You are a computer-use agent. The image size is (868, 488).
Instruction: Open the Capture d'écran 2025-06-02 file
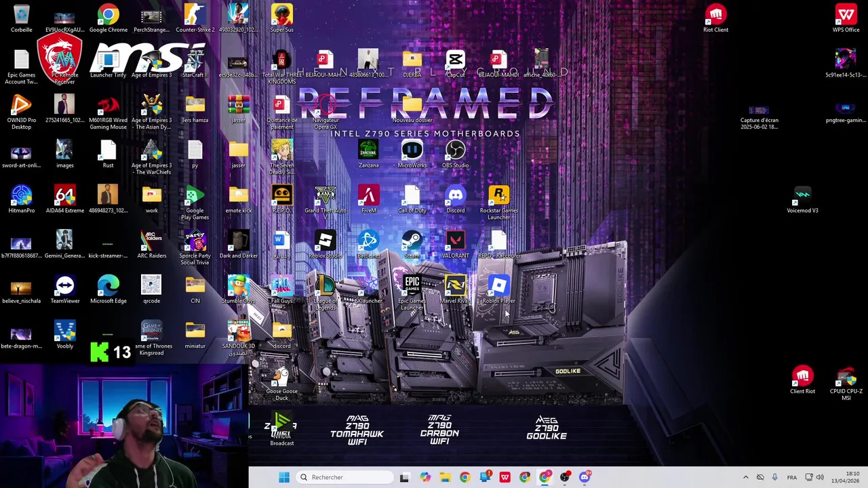click(759, 116)
